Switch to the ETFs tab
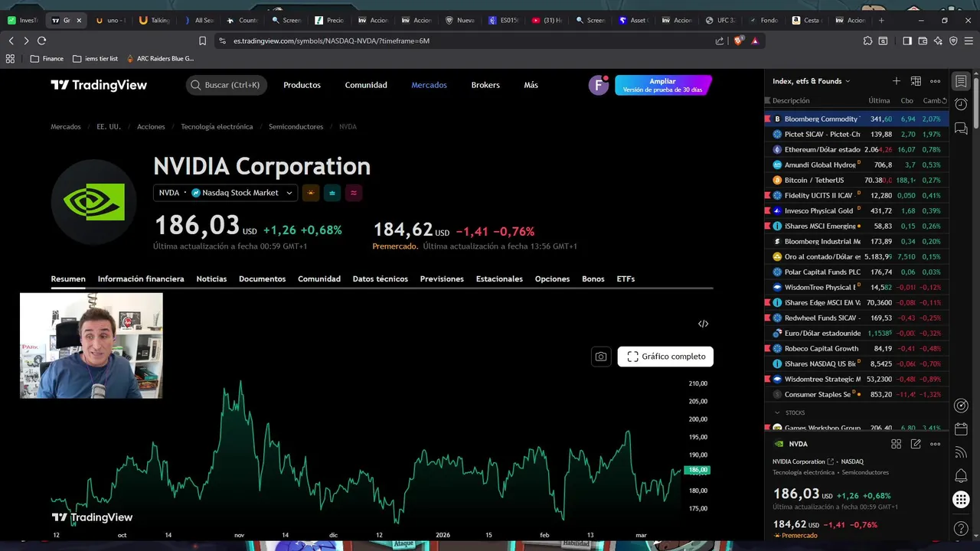The image size is (980, 551). pos(626,279)
